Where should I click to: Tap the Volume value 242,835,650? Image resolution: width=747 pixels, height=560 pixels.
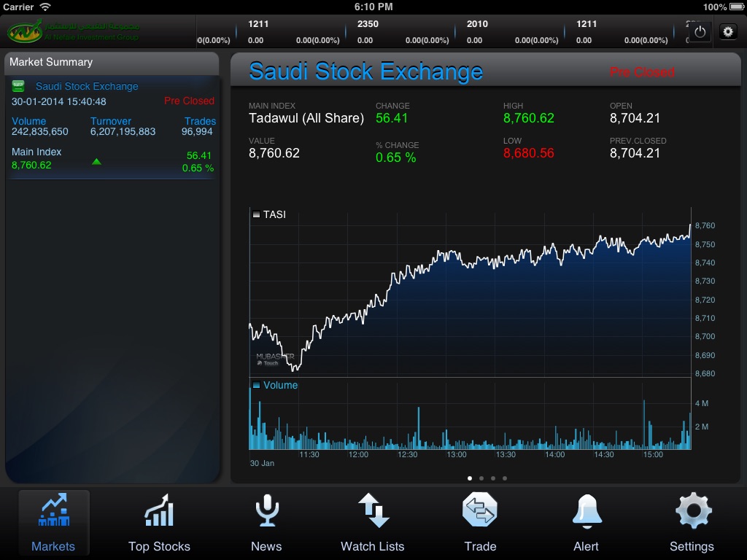coord(40,131)
